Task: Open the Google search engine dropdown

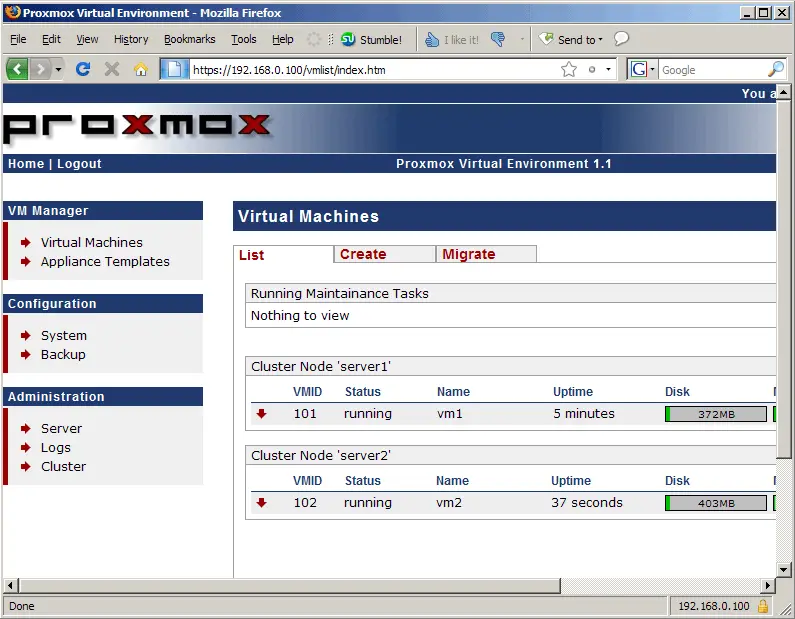Action: point(643,70)
